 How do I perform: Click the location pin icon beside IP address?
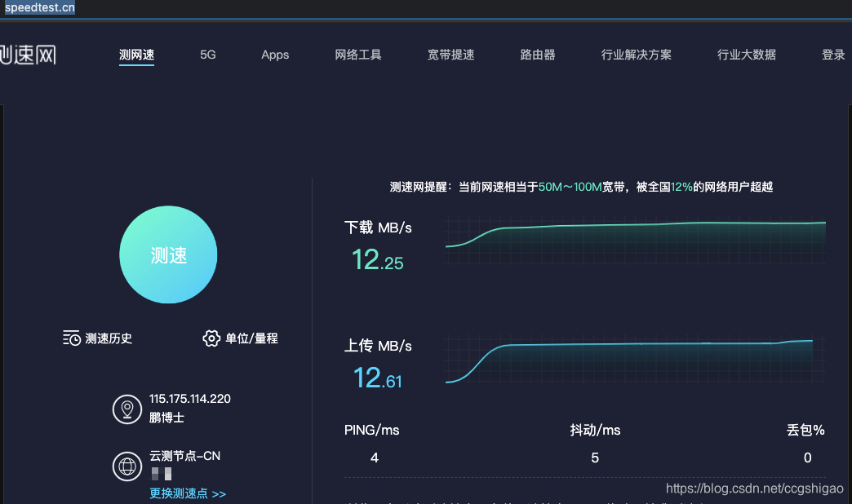click(127, 409)
